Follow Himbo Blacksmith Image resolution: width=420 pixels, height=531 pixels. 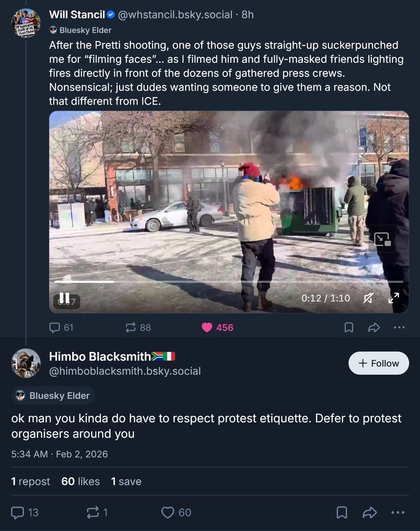pos(379,363)
